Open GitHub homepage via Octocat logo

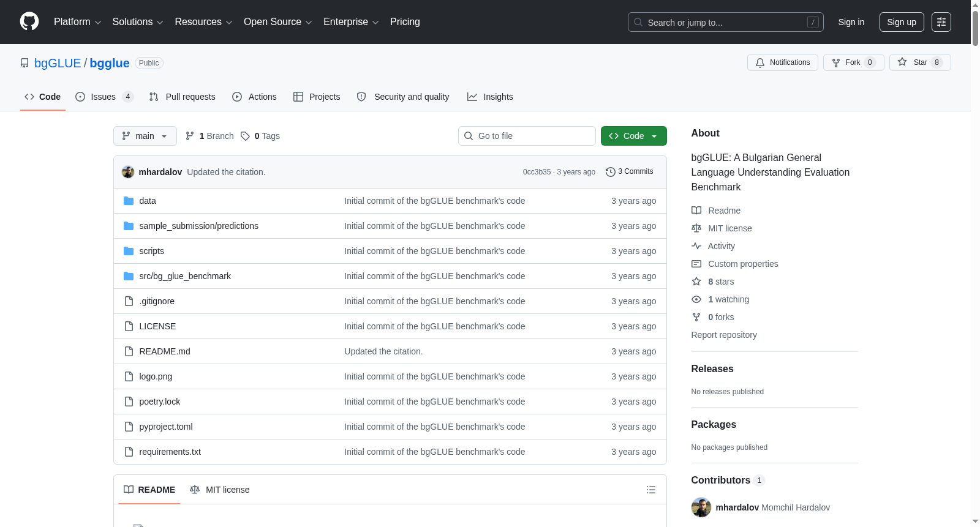pos(29,21)
